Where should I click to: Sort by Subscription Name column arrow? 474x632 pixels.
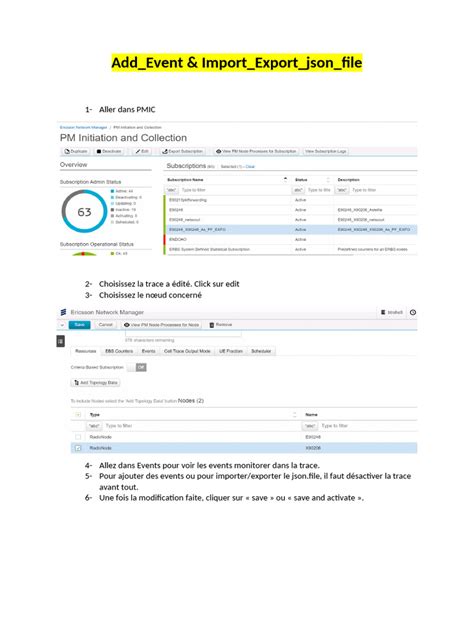[x=285, y=179]
